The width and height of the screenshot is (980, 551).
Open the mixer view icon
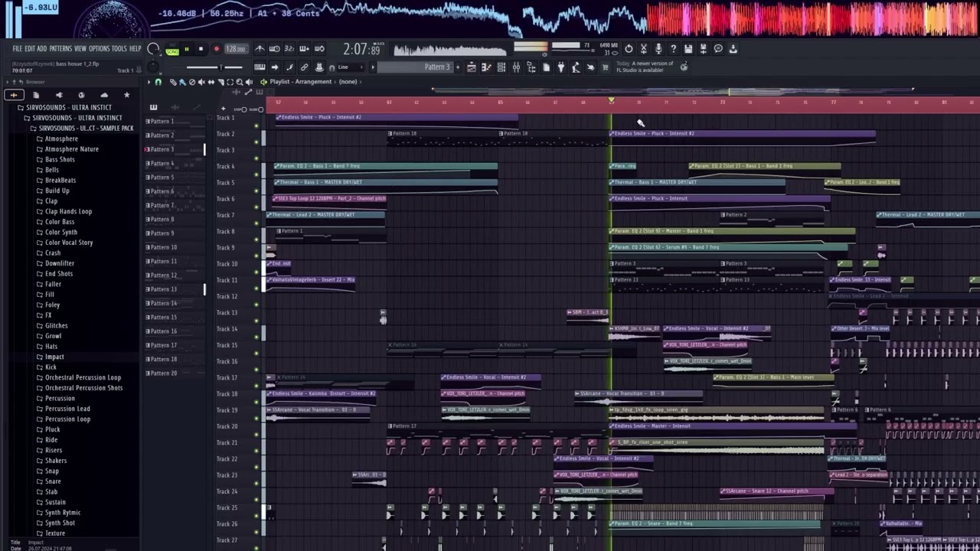[x=516, y=67]
